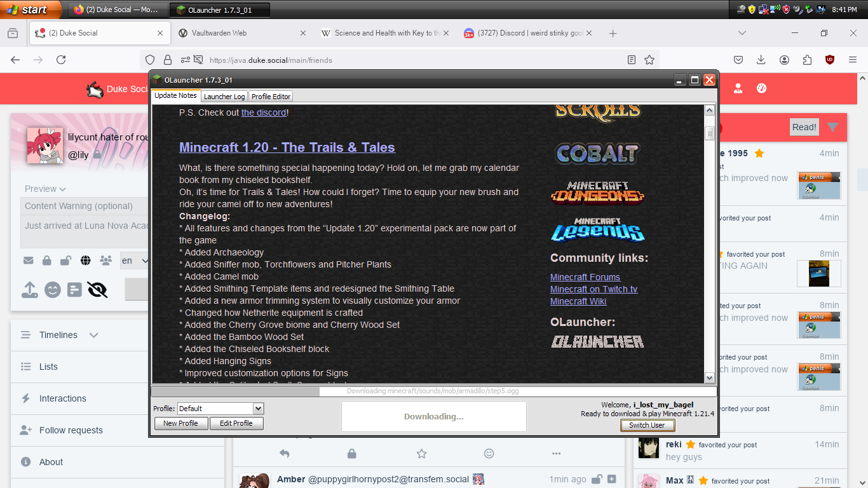
Task: Open About in the sidebar
Action: point(51,462)
